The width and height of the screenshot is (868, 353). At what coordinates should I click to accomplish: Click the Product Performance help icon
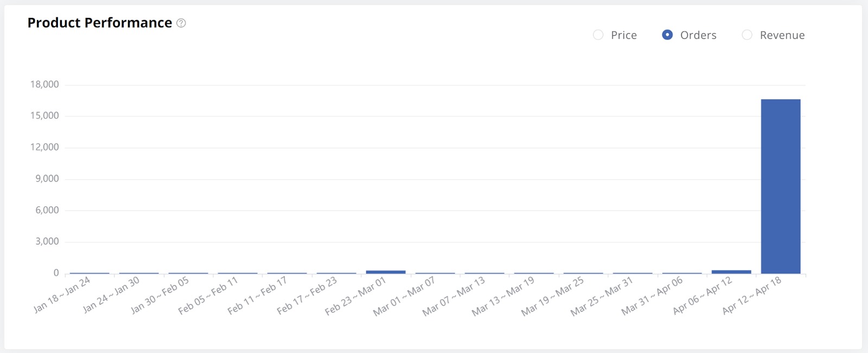181,23
